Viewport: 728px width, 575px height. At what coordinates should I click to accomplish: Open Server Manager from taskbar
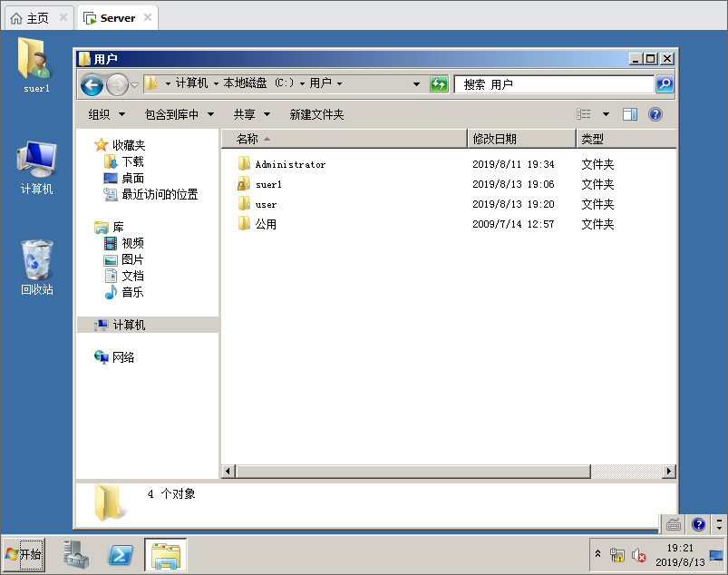coord(76,554)
